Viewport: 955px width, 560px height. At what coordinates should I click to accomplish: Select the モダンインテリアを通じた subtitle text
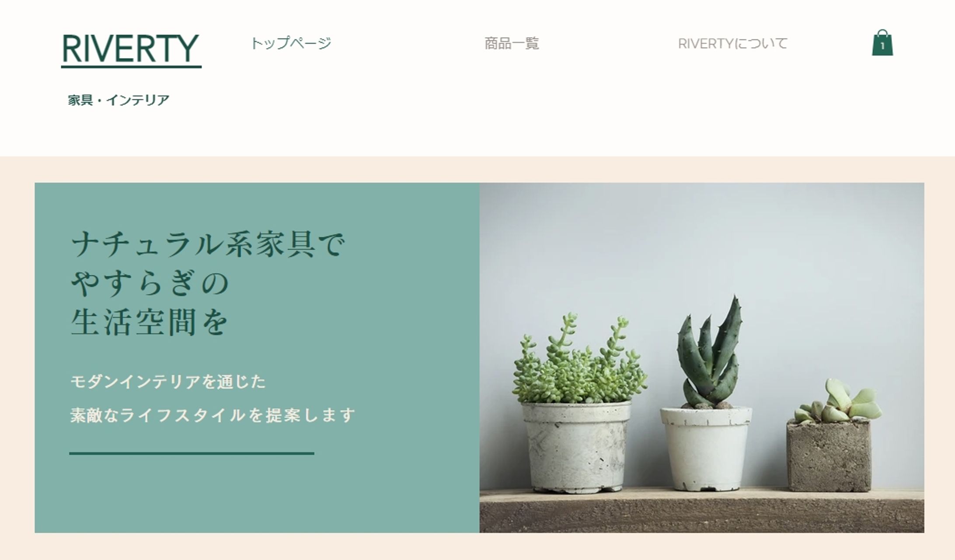(168, 382)
